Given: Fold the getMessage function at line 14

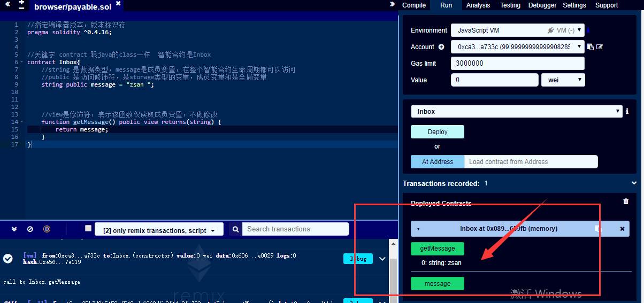Looking at the screenshot, I should pos(22,122).
